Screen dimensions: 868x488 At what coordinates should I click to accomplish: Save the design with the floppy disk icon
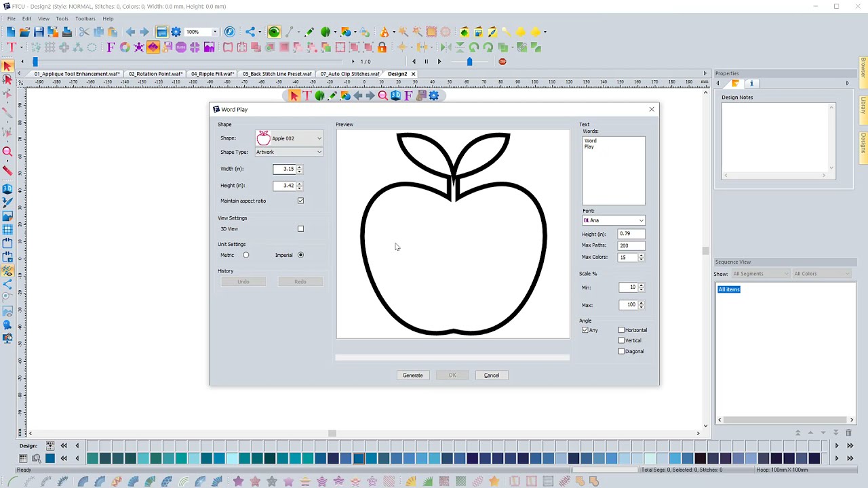pos(39,32)
